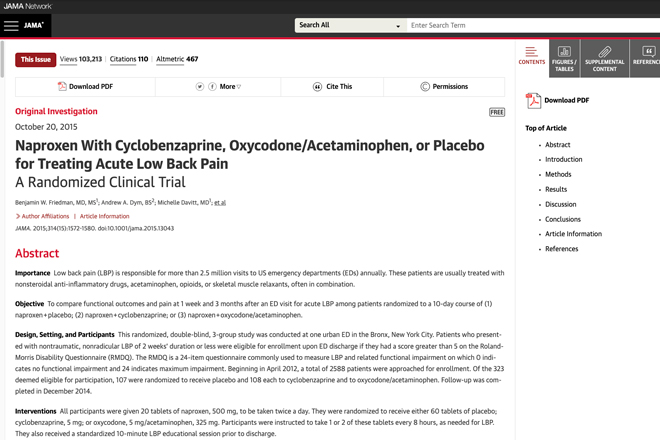
Task: View the Views 103,213 metric
Action: pyautogui.click(x=81, y=59)
